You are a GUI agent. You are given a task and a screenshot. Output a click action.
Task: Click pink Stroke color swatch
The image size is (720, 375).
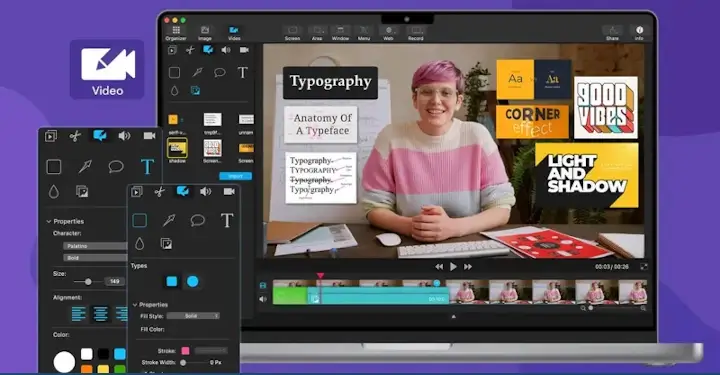coord(185,351)
